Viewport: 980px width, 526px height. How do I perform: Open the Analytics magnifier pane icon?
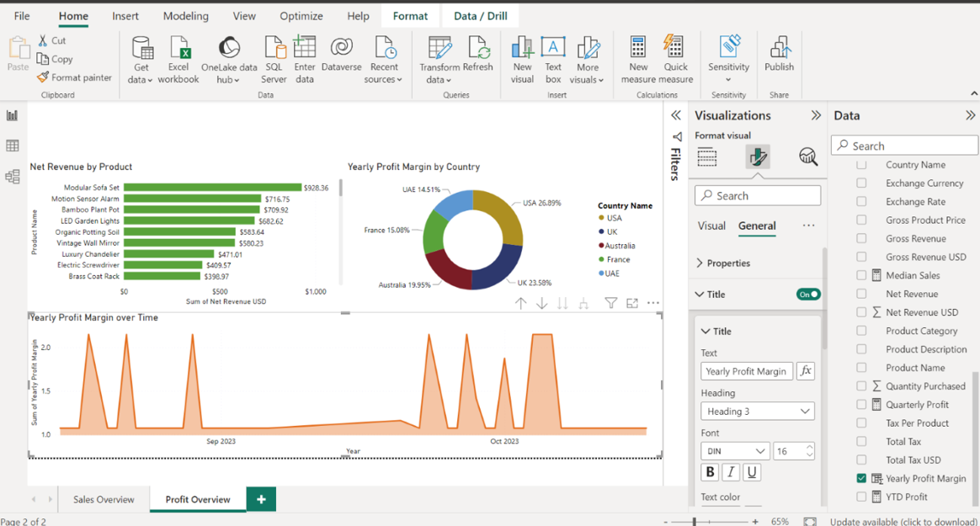tap(808, 157)
